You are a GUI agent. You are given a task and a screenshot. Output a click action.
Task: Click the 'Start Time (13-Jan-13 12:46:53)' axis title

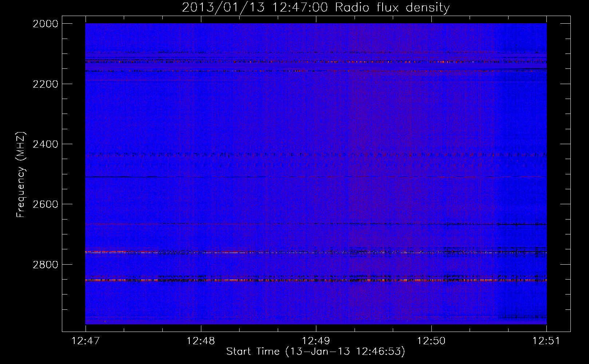click(x=316, y=352)
